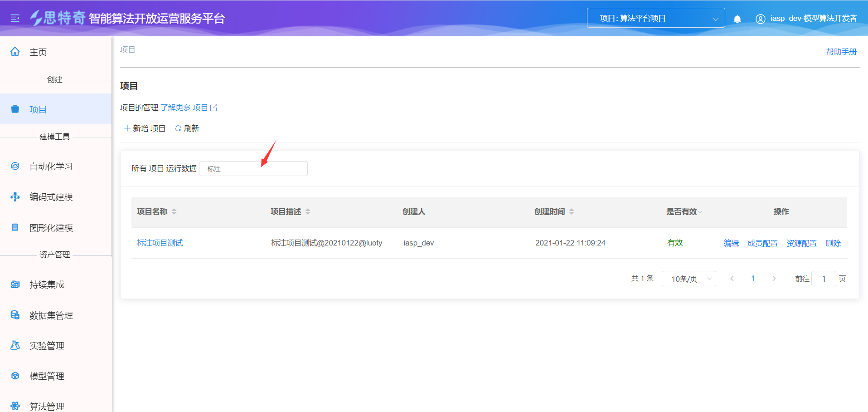Image resolution: width=868 pixels, height=412 pixels.
Task: Open notifications bell icon
Action: click(x=737, y=19)
